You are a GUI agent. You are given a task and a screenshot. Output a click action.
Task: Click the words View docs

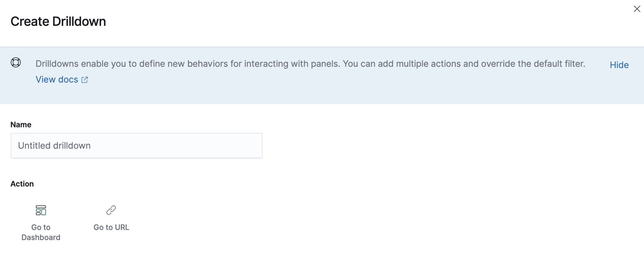click(57, 79)
